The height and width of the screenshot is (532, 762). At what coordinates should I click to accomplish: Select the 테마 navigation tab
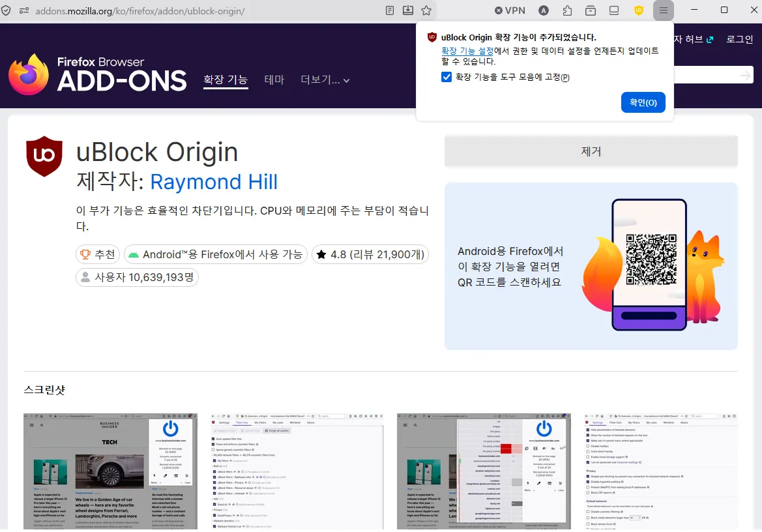[x=274, y=80]
